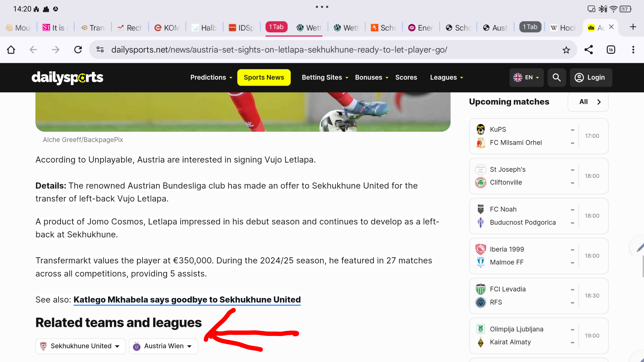Expand the Austria Wien dropdown
Viewport: 644px width, 362px height.
click(x=163, y=346)
